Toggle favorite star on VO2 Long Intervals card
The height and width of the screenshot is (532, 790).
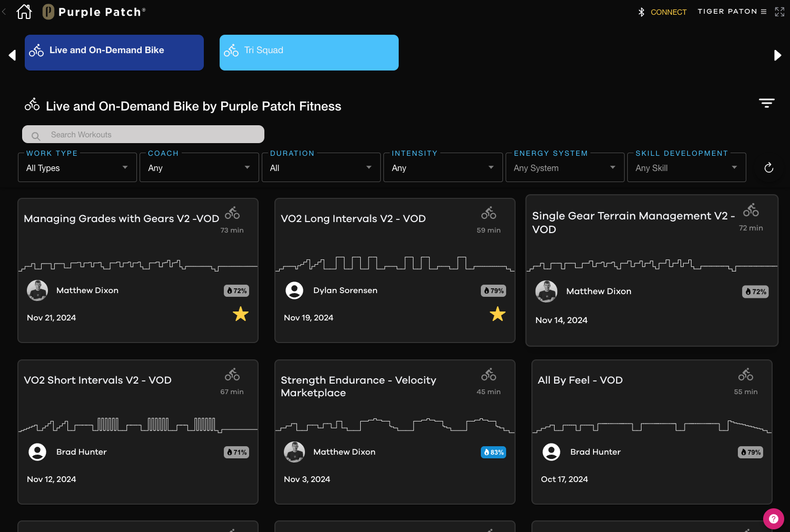pyautogui.click(x=498, y=314)
